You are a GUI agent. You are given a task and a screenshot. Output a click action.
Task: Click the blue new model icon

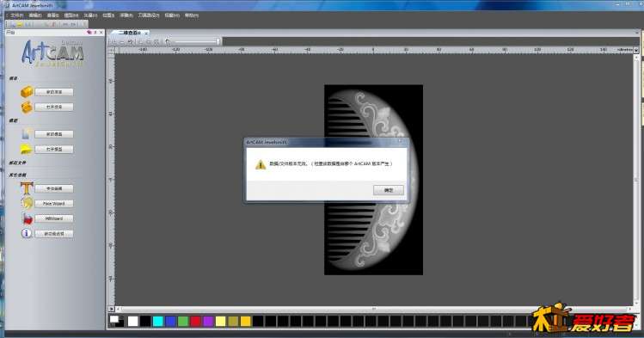(27, 134)
